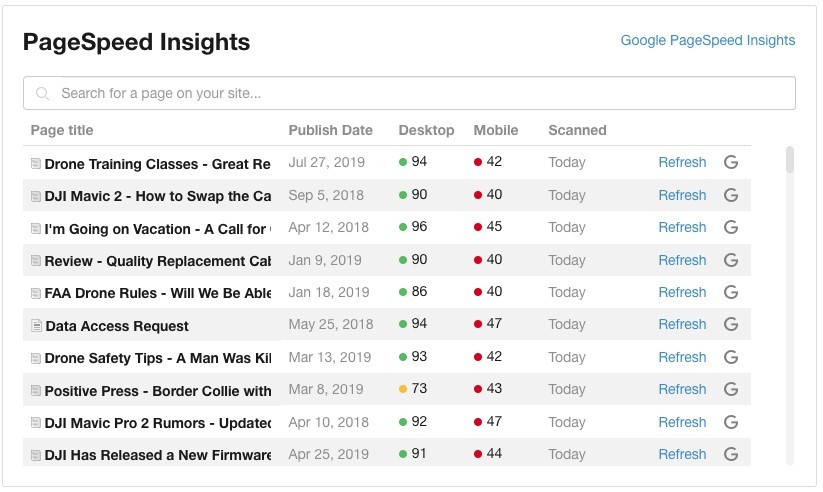Select mobile score 43 for Positive Press

[494, 389]
